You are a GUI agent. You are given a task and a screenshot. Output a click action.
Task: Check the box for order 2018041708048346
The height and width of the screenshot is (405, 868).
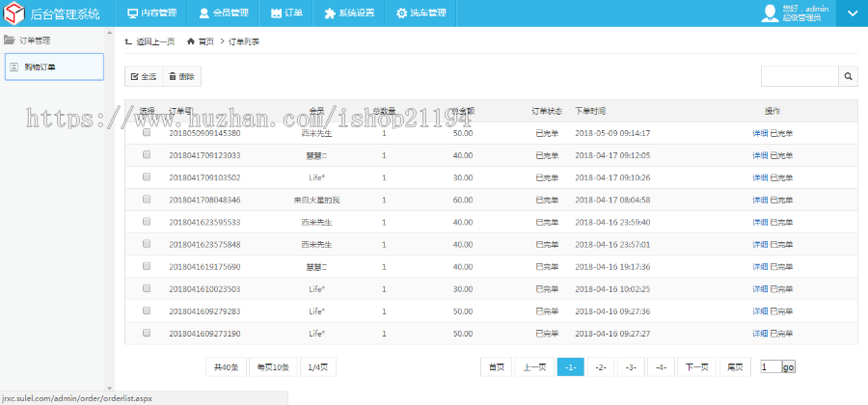coord(147,200)
